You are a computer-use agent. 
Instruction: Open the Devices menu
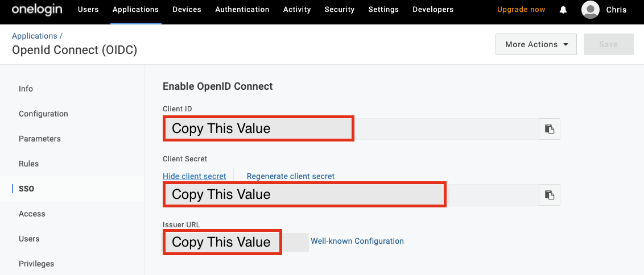click(187, 10)
